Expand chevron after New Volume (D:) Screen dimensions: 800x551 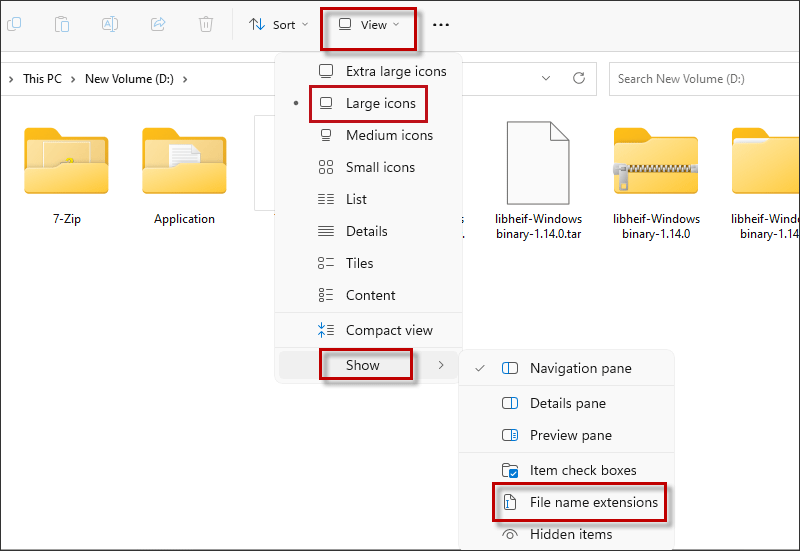[185, 79]
